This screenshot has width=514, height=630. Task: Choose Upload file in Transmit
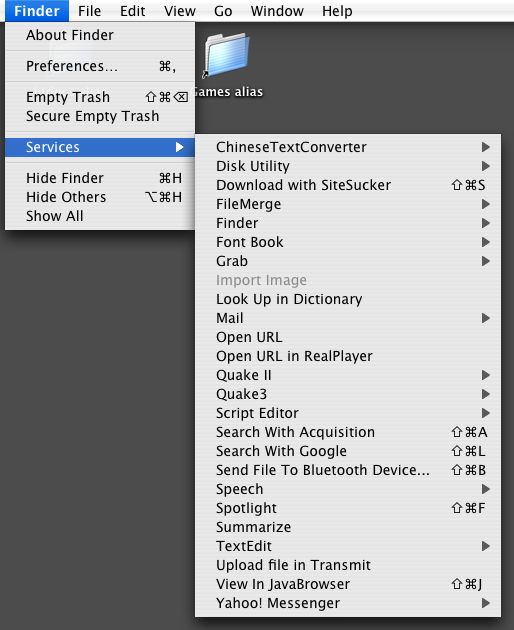click(348, 565)
